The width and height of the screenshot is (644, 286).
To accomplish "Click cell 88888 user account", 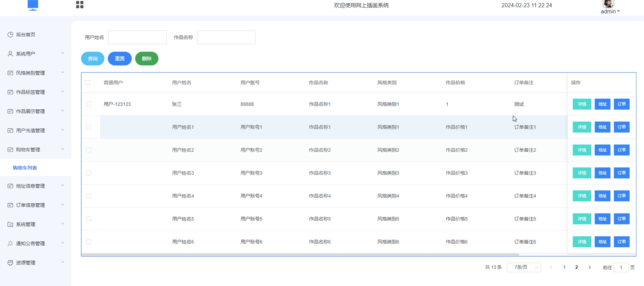I will click(x=247, y=104).
